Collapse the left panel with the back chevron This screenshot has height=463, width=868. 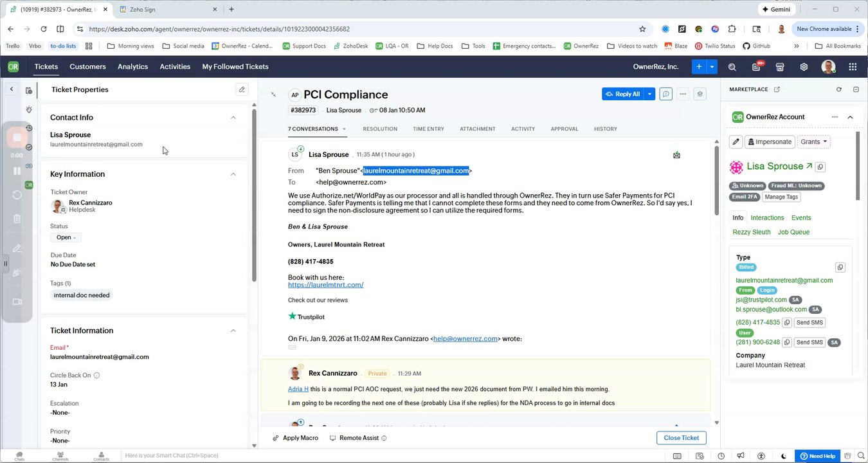click(12, 89)
